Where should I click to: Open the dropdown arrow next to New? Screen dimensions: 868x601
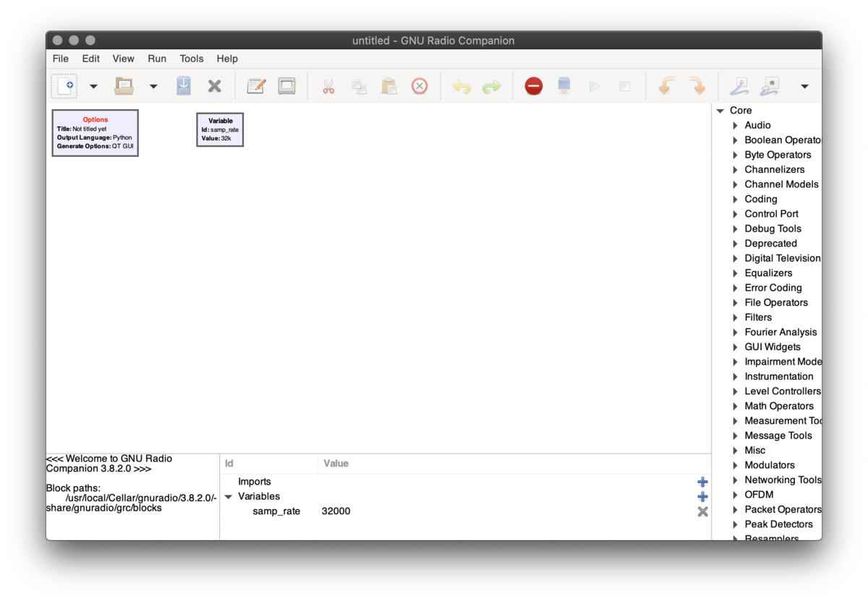click(x=93, y=87)
